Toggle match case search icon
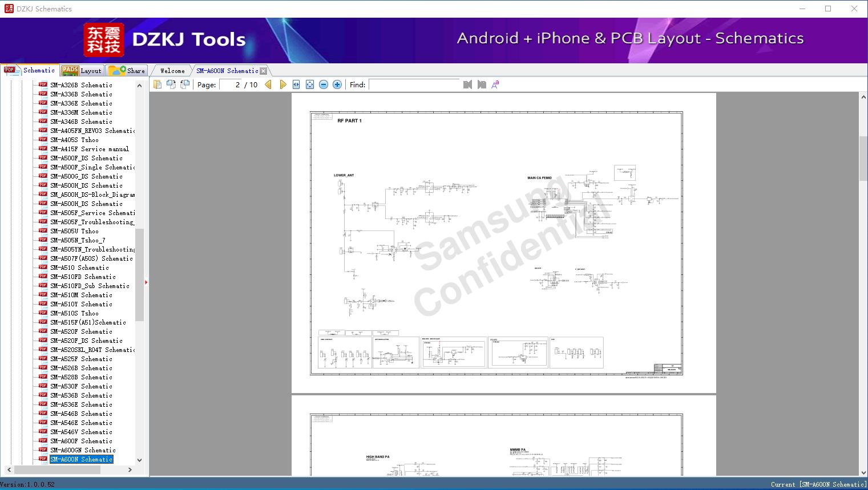The image size is (868, 490). tap(495, 84)
